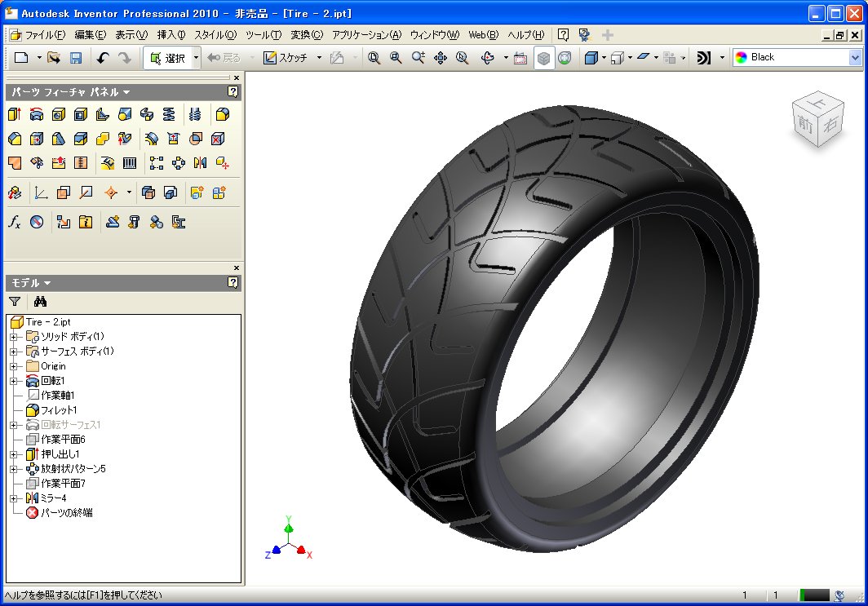Click the Model browser help question icon
Screen dimensions: 868x606
tap(233, 283)
